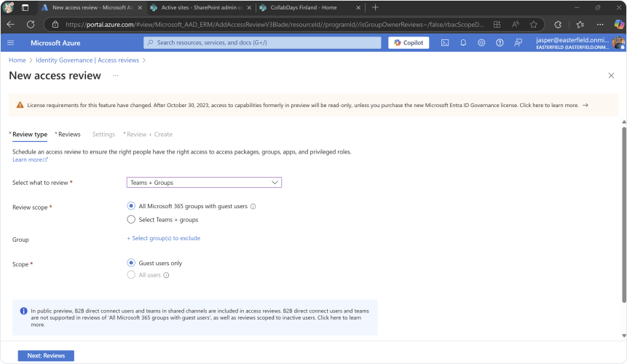Close the New access review blade
This screenshot has width=627, height=364.
611,76
